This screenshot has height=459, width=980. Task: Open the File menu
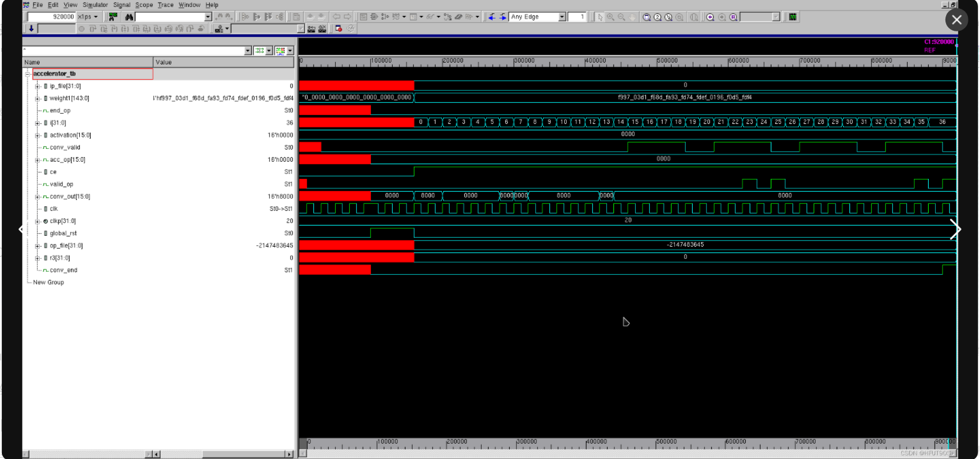tap(38, 5)
